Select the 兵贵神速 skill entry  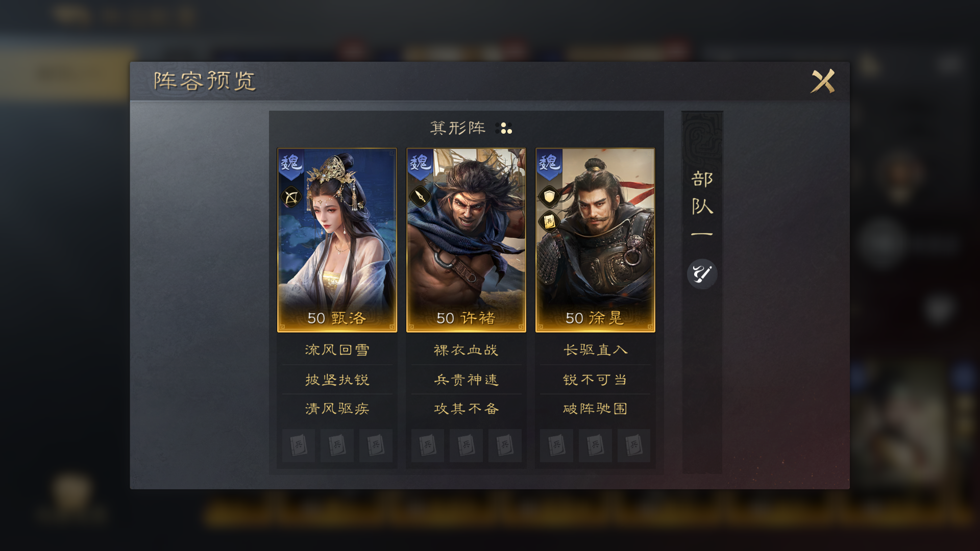[x=466, y=380]
